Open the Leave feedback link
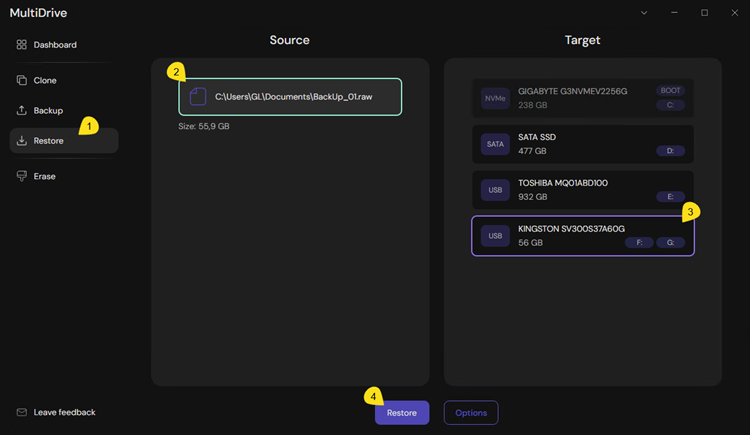 click(x=64, y=412)
